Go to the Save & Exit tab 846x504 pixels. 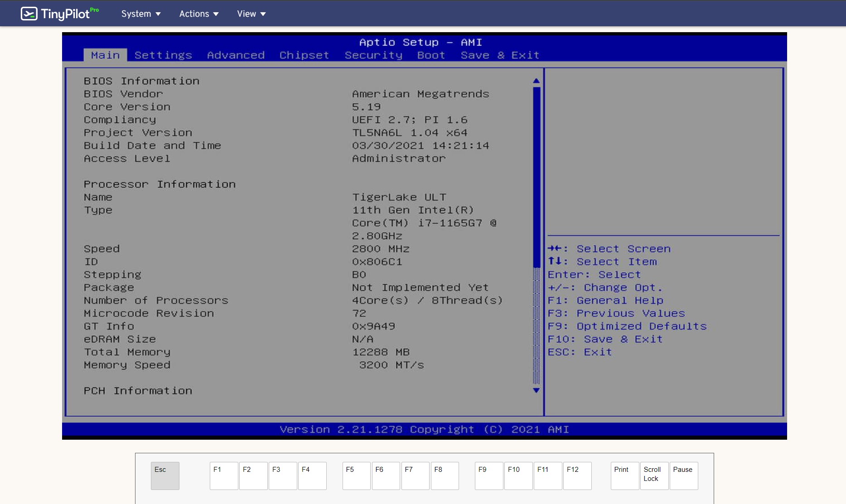500,55
